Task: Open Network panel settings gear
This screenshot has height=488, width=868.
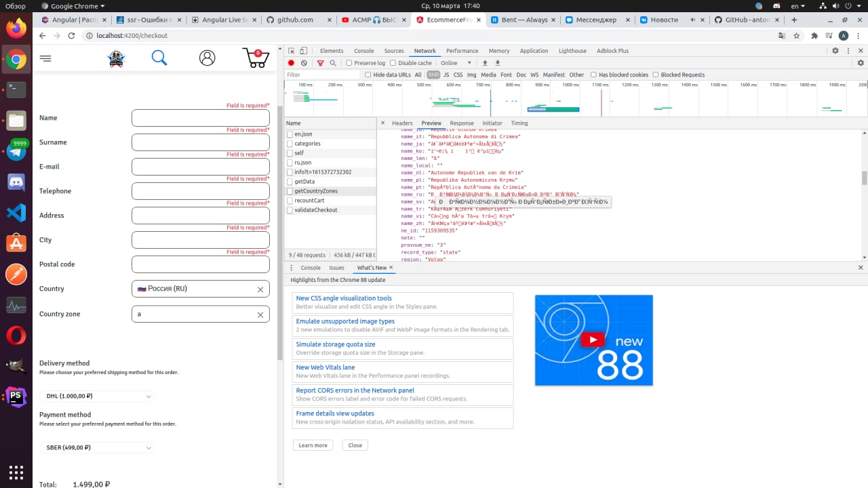Action: (861, 63)
